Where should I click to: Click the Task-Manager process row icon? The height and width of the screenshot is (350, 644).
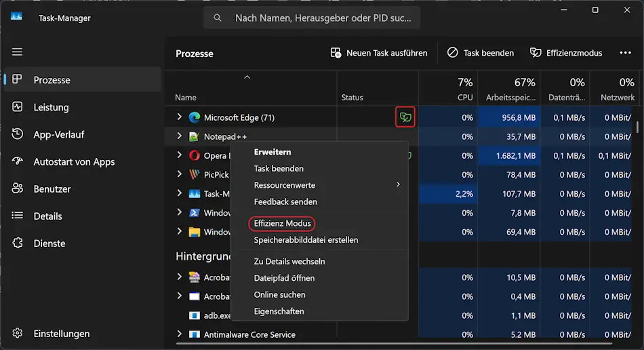click(x=195, y=193)
